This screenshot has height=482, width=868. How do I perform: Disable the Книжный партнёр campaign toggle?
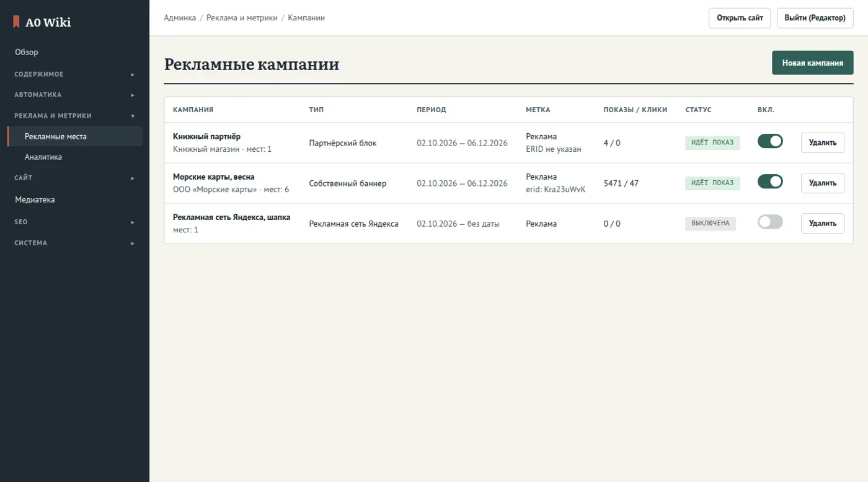[x=770, y=141]
